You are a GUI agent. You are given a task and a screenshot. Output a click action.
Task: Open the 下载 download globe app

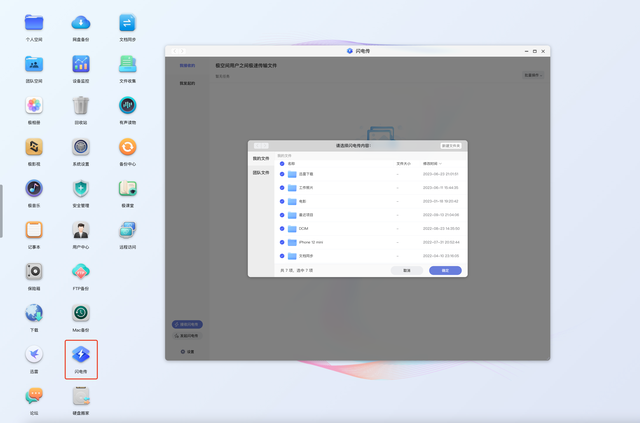(x=34, y=313)
